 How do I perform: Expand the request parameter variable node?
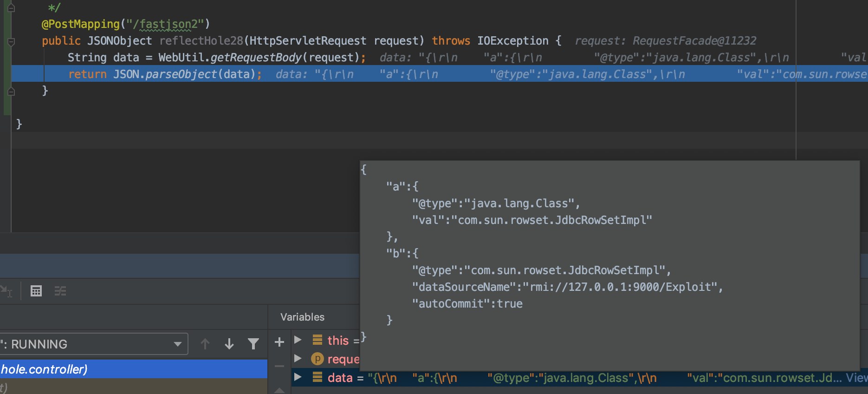pos(298,358)
